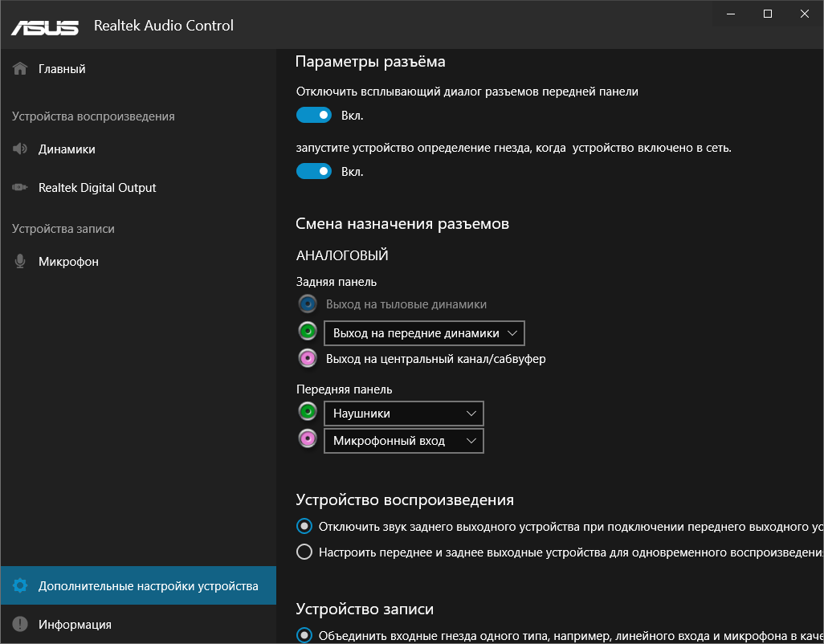Click the Realtek Digital Output device icon
824x644 pixels.
tap(20, 188)
